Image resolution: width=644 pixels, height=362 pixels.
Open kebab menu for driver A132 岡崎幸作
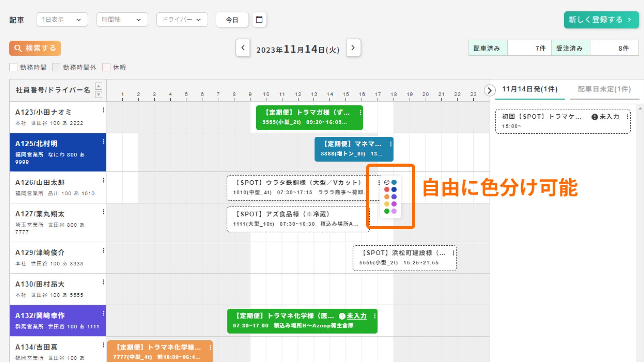[x=103, y=313]
